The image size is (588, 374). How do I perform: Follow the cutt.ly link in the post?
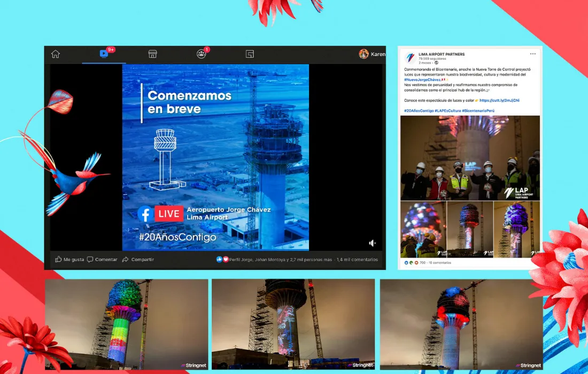pos(499,100)
